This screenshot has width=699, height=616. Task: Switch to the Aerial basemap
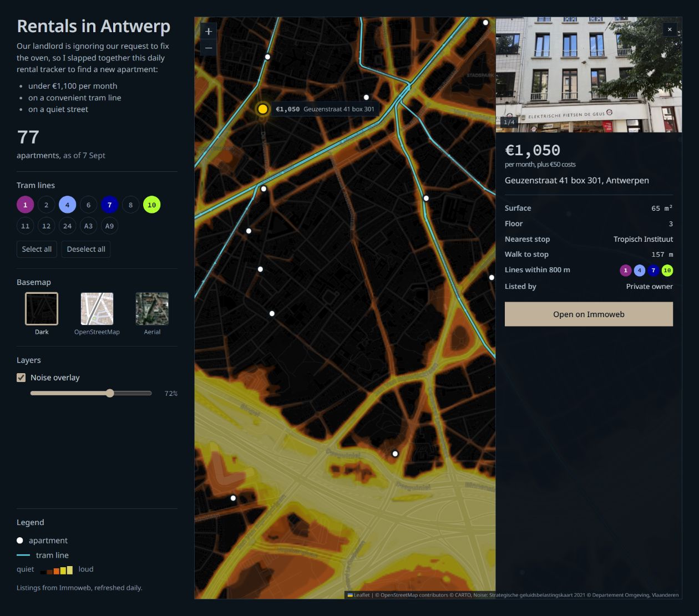(x=152, y=309)
